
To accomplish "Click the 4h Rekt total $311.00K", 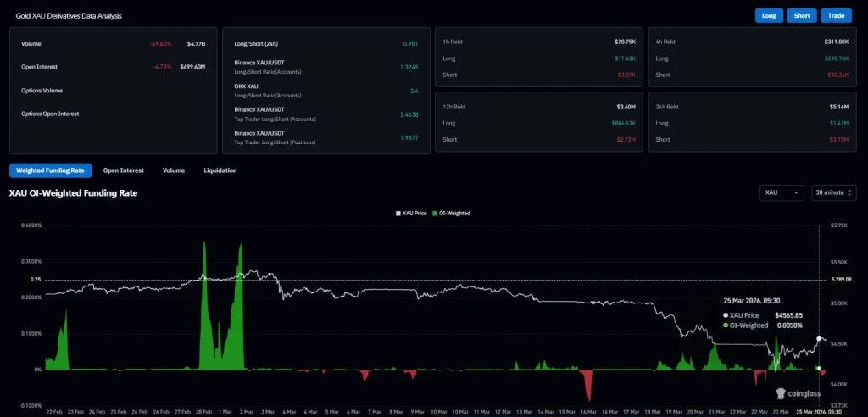I will [x=837, y=42].
